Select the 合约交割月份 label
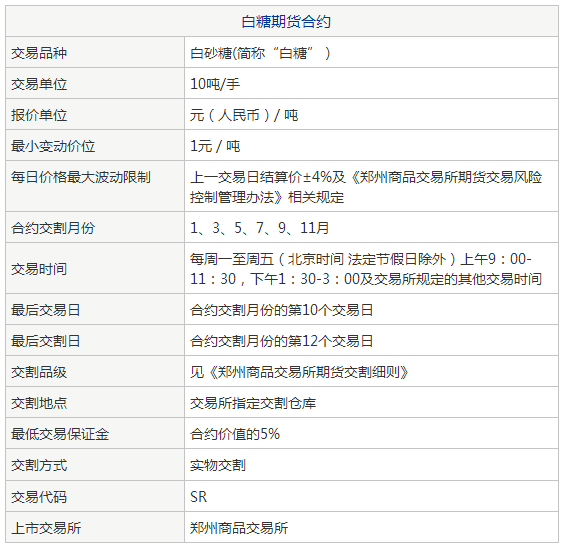This screenshot has width=564, height=549. pyautogui.click(x=53, y=228)
